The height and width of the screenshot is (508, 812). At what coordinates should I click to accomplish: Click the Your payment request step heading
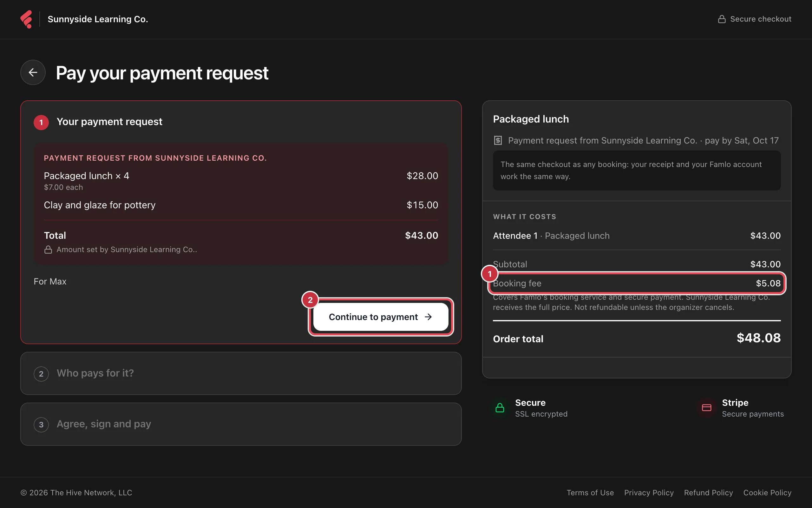(109, 122)
